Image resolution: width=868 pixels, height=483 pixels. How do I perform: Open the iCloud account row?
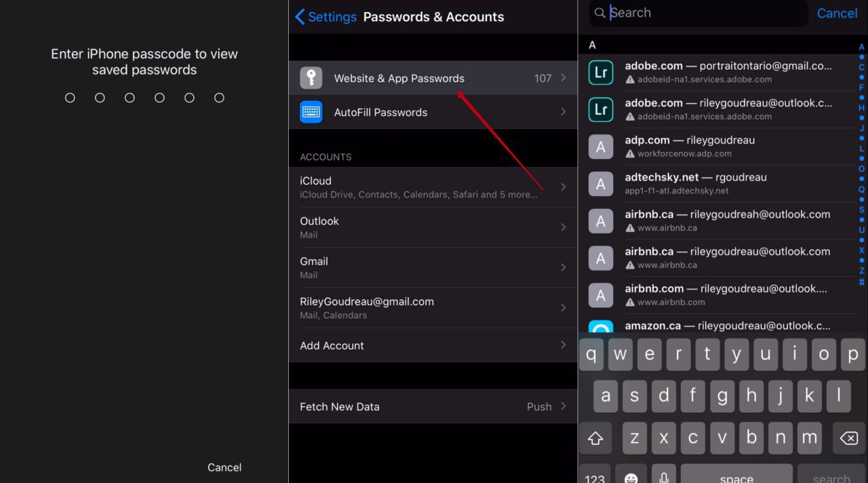(433, 187)
